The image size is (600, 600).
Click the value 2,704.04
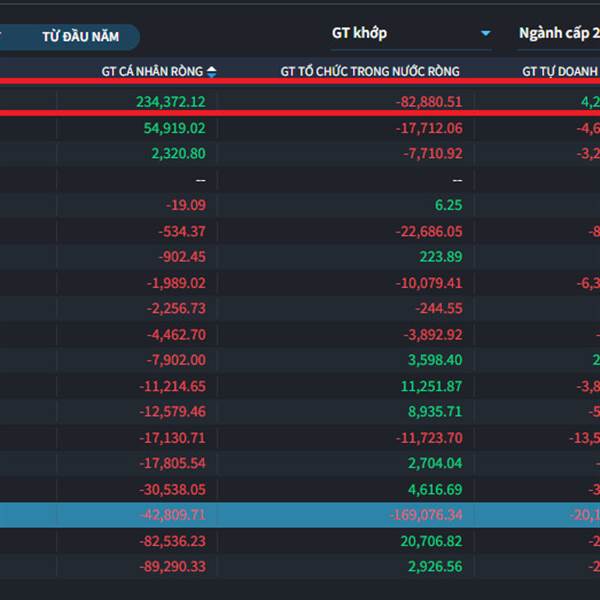(x=435, y=463)
